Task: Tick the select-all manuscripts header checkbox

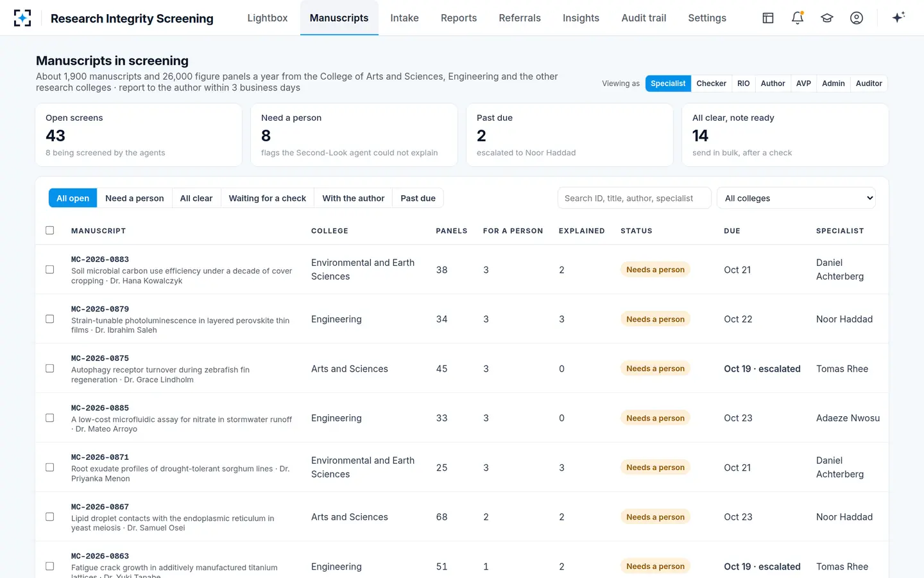Action: (50, 231)
